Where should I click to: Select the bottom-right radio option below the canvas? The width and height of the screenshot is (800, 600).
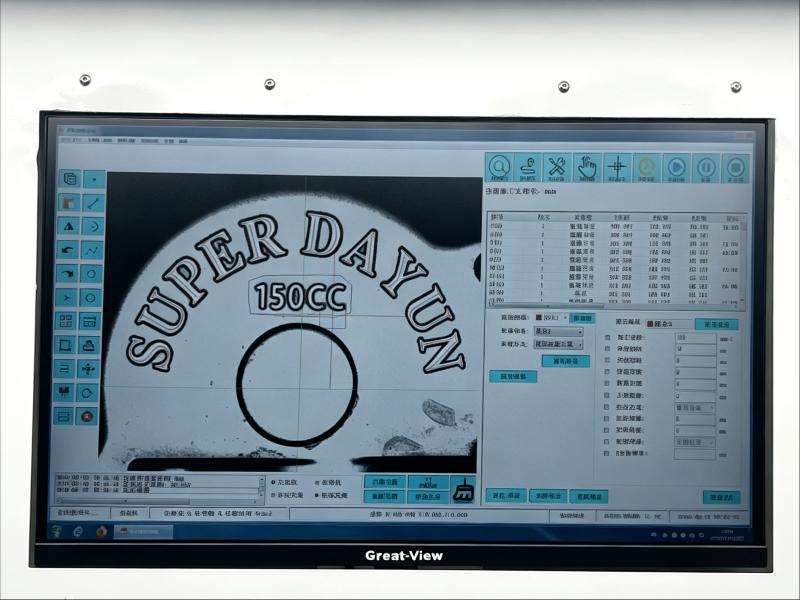point(317,495)
